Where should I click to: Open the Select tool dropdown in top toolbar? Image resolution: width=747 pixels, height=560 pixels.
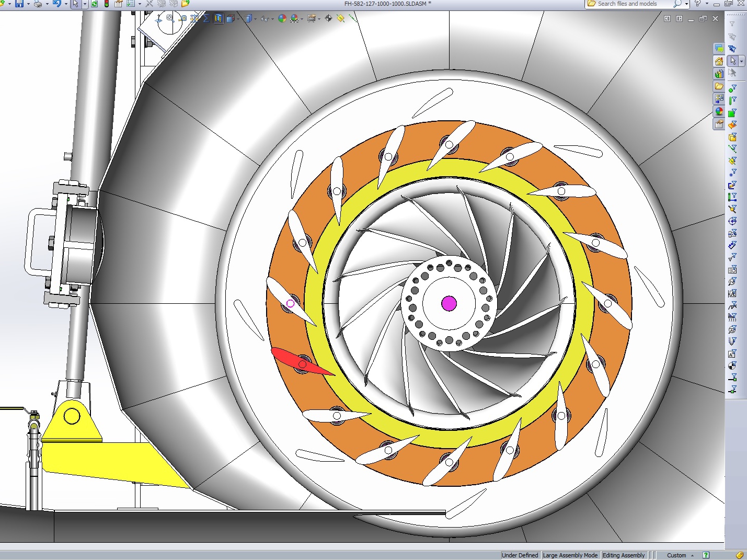(85, 4)
